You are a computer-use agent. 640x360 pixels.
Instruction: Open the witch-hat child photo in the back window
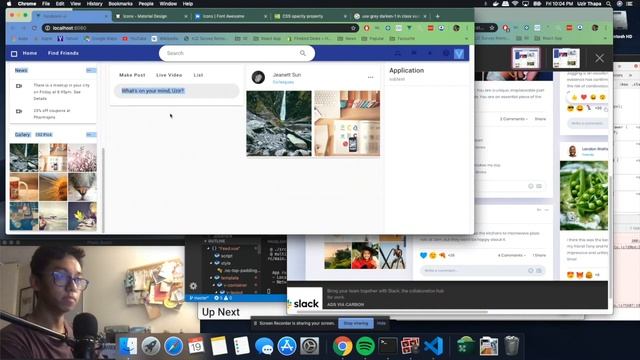click(365, 256)
